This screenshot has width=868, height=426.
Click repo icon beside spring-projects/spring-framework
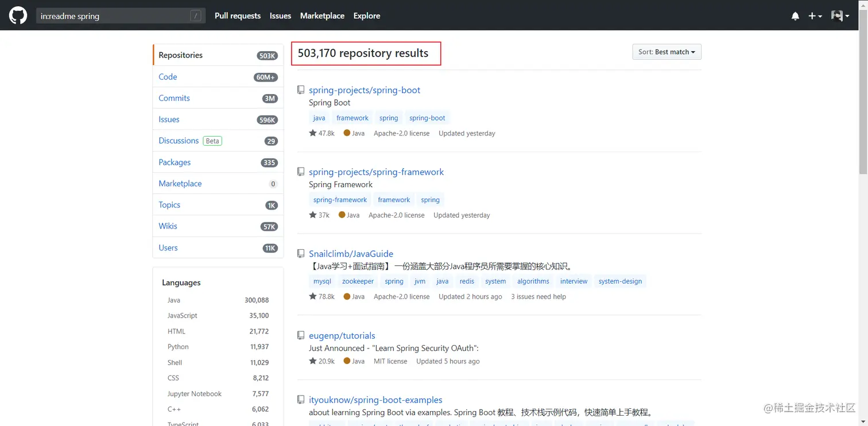pyautogui.click(x=301, y=172)
